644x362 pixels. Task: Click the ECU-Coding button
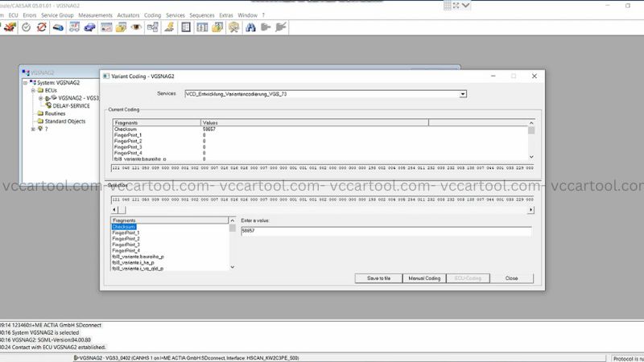pos(468,278)
